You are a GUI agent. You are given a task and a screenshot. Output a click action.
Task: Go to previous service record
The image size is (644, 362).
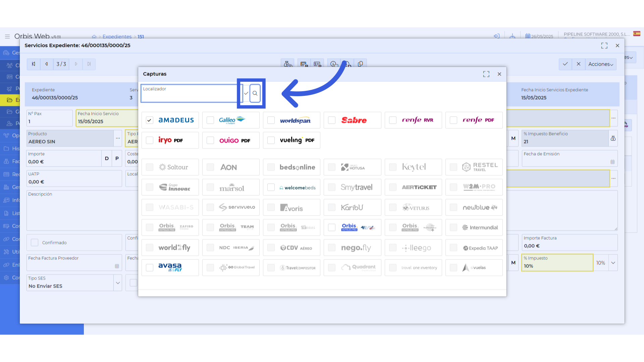tap(47, 64)
